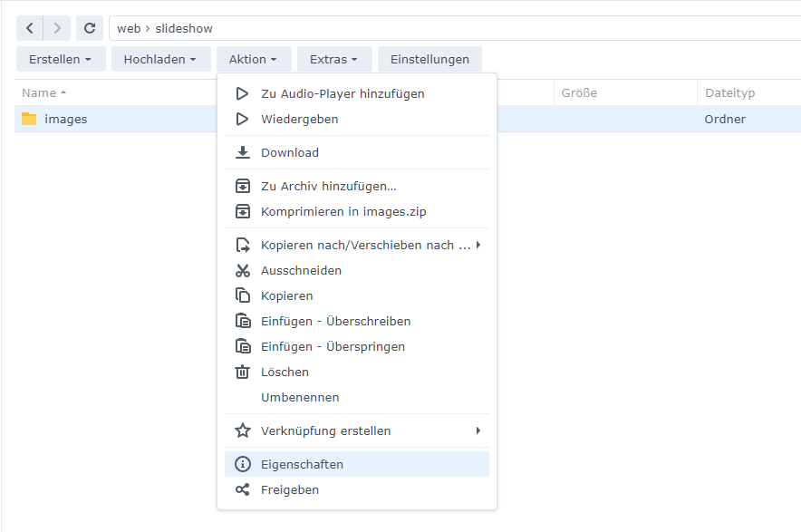Select the Ausschneiden scissors icon

(242, 270)
